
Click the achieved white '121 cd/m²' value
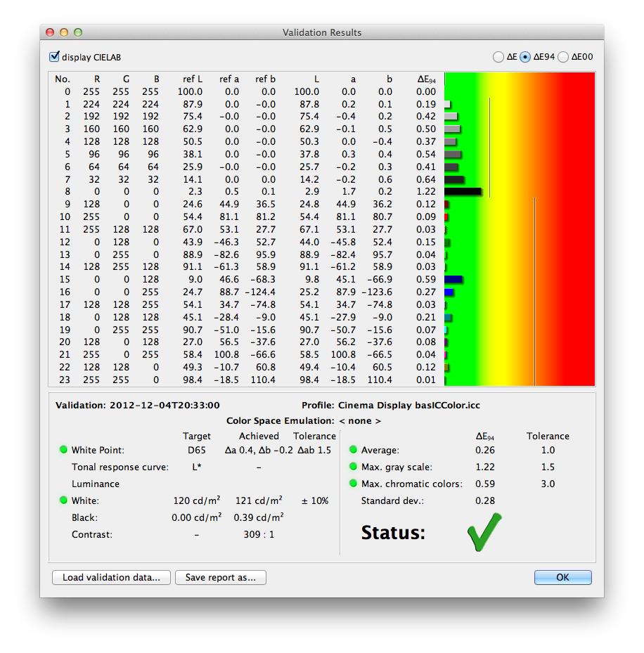pyautogui.click(x=259, y=500)
